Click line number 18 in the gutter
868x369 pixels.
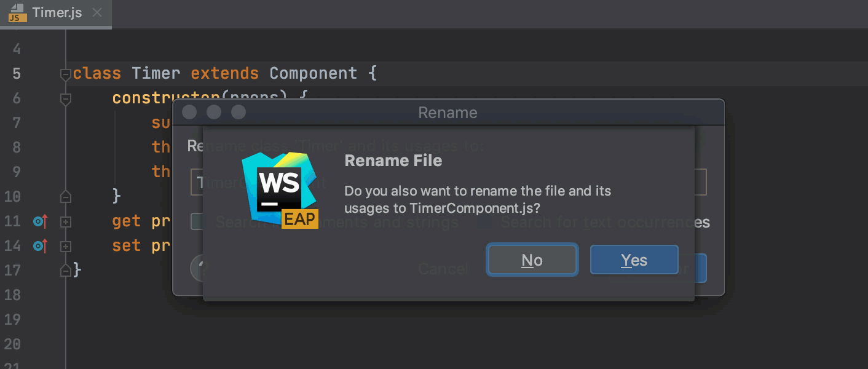(x=12, y=295)
